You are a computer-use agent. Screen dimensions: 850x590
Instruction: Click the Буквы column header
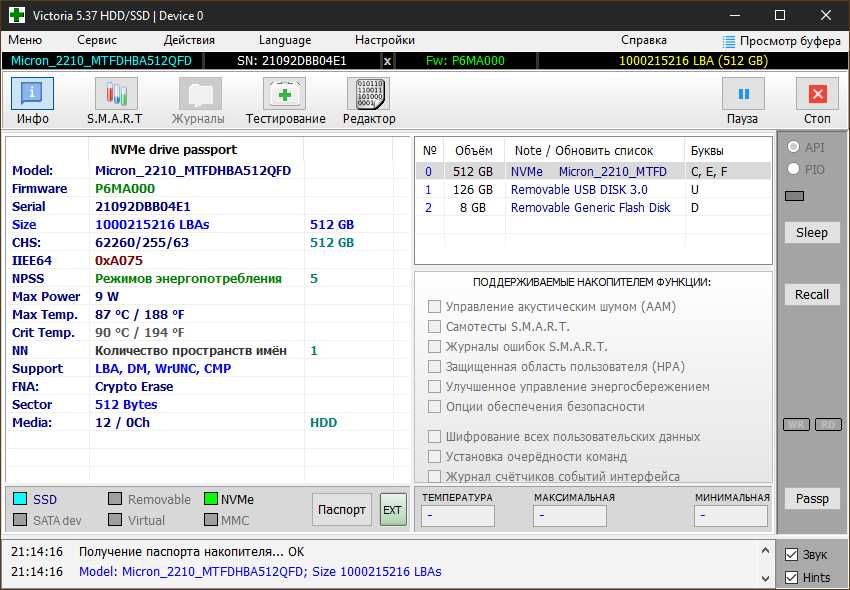pos(707,151)
